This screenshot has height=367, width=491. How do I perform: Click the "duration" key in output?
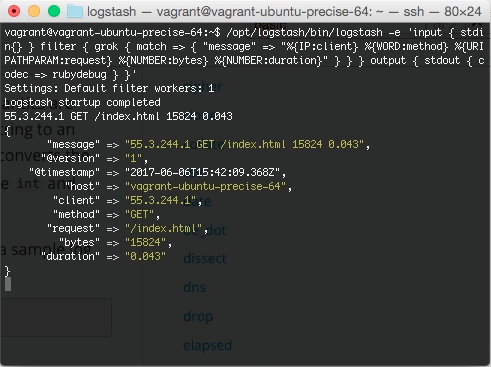coord(70,256)
